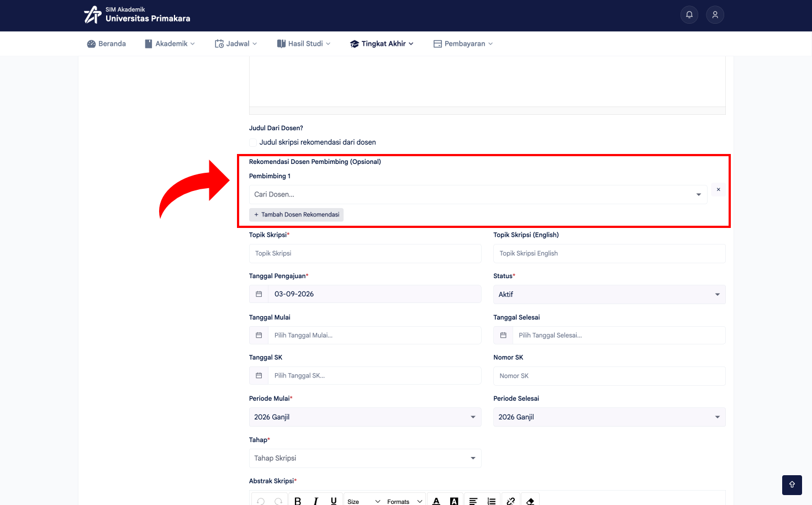
Task: Open the Formats dropdown in editor toolbar
Action: pyautogui.click(x=405, y=501)
